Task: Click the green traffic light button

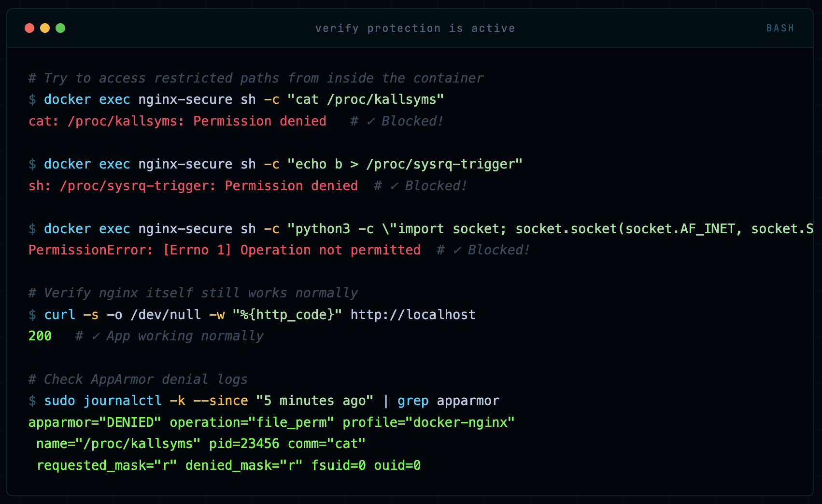Action: [60, 28]
